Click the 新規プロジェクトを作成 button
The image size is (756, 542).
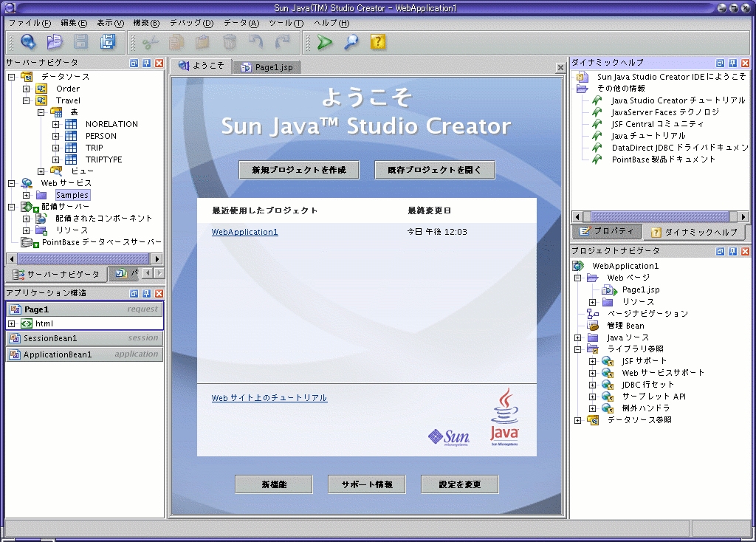(x=299, y=170)
